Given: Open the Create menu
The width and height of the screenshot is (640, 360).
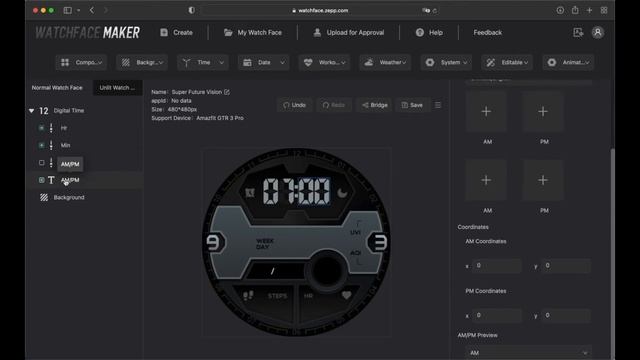Looking at the screenshot, I should point(176,33).
